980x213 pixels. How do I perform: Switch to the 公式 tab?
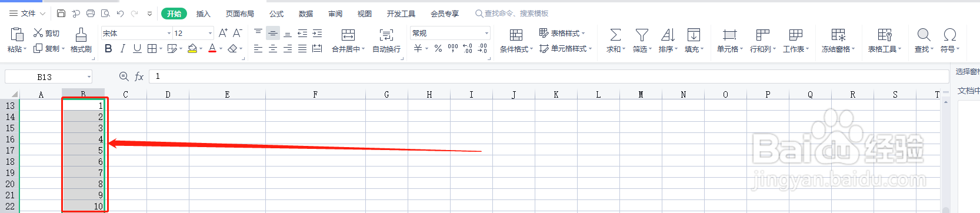click(276, 14)
